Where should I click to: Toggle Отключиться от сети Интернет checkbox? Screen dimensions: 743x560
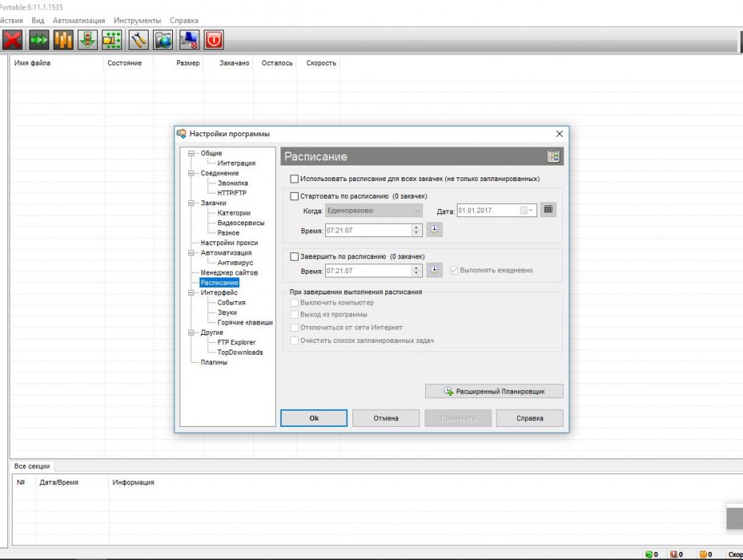coord(294,327)
